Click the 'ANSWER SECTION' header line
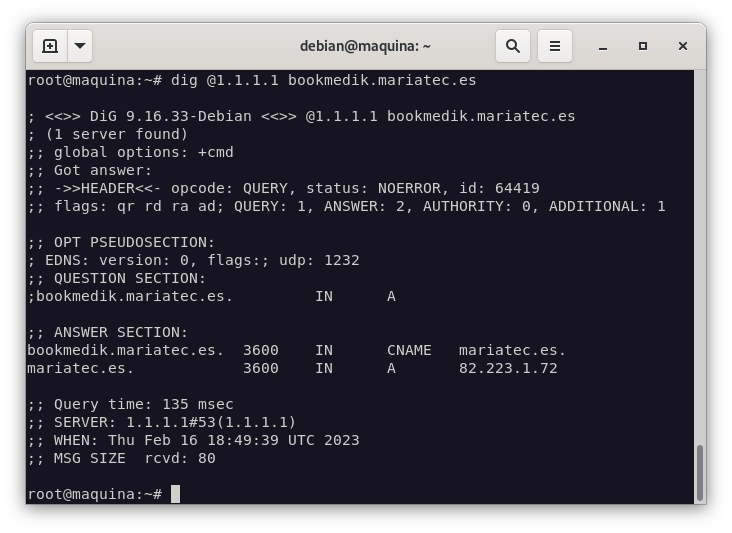The image size is (732, 533). coord(108,332)
